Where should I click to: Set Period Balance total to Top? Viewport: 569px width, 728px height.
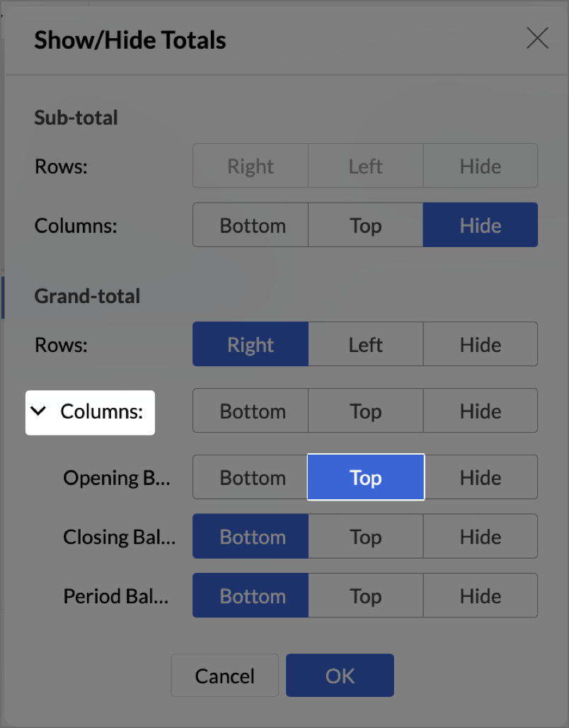pyautogui.click(x=365, y=596)
